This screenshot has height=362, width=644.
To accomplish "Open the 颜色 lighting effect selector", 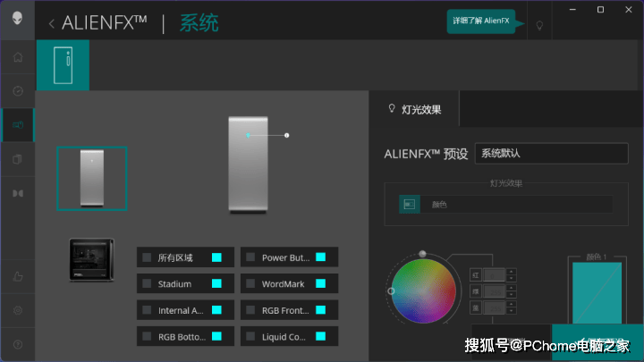I will (x=506, y=204).
